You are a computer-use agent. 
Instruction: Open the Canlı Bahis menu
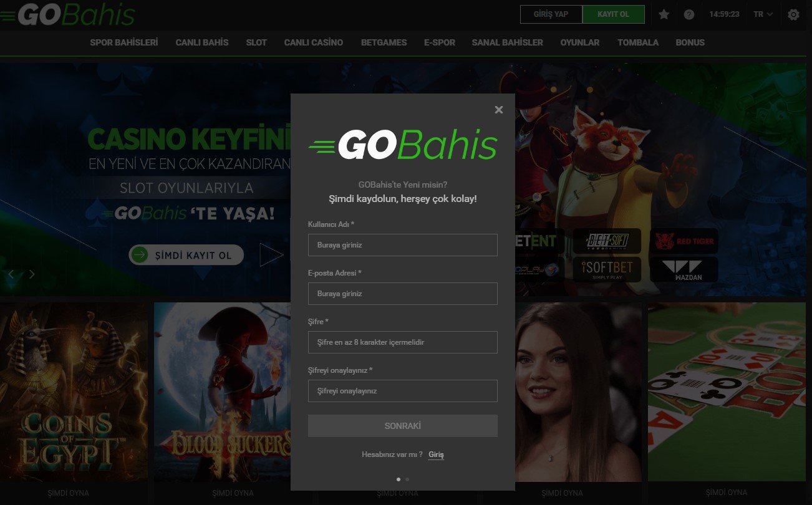(x=202, y=42)
